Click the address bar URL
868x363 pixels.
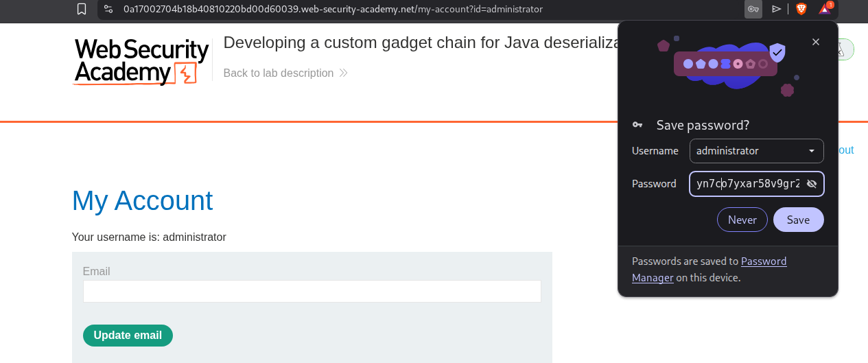coord(333,9)
